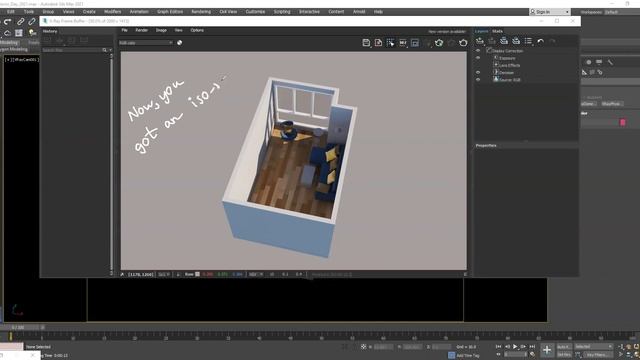Step to the next frame
The image size is (640, 360).
(x=523, y=347)
